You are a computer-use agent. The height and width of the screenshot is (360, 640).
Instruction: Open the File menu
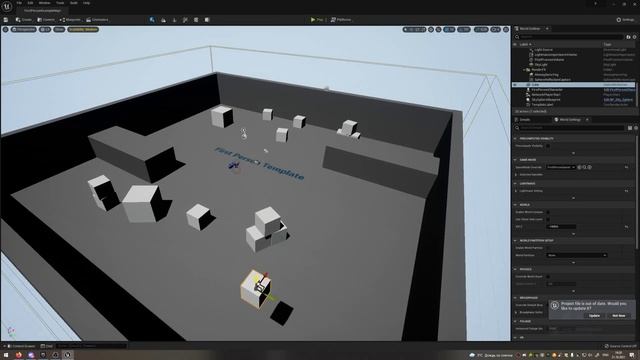[x=19, y=3]
